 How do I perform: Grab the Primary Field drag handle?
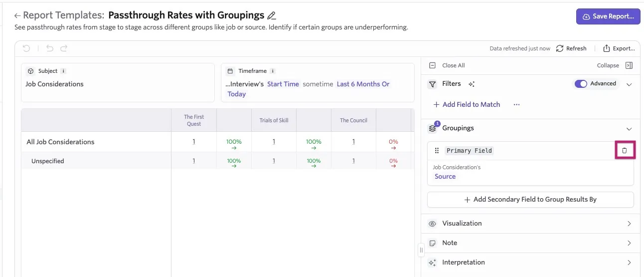pyautogui.click(x=437, y=151)
